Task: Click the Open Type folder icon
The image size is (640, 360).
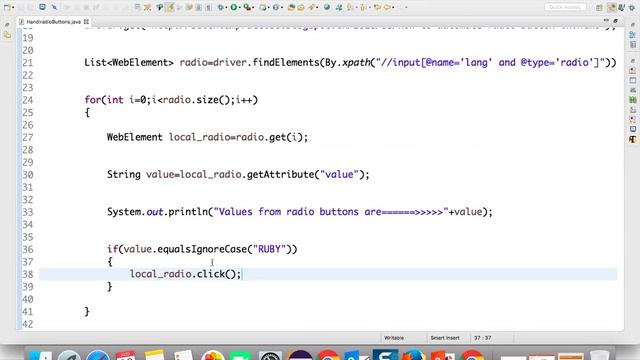Action: point(291,7)
